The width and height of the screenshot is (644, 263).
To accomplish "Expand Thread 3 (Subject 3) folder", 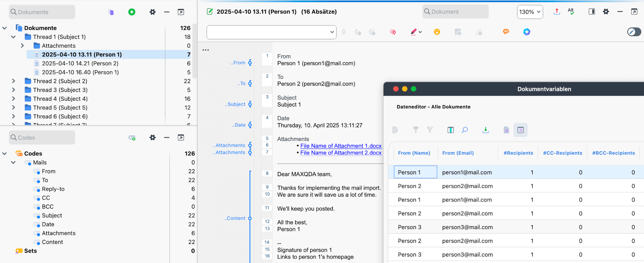I will (x=13, y=90).
